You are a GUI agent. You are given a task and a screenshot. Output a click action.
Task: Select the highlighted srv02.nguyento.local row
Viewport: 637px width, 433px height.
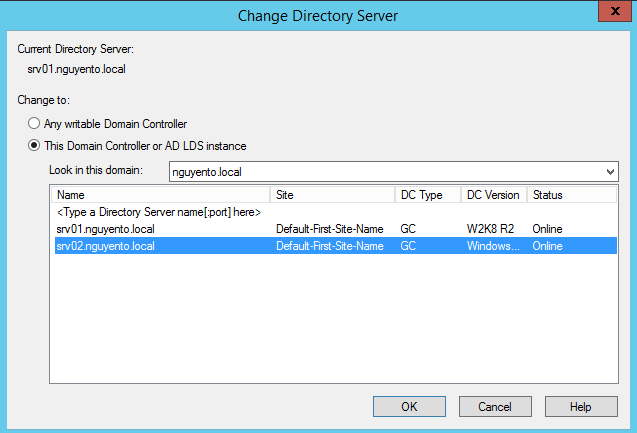(x=336, y=246)
